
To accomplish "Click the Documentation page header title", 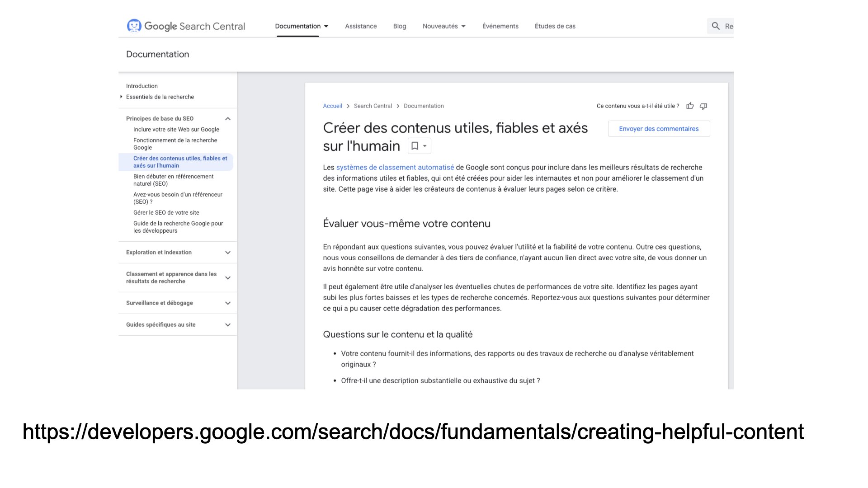I will click(x=158, y=54).
